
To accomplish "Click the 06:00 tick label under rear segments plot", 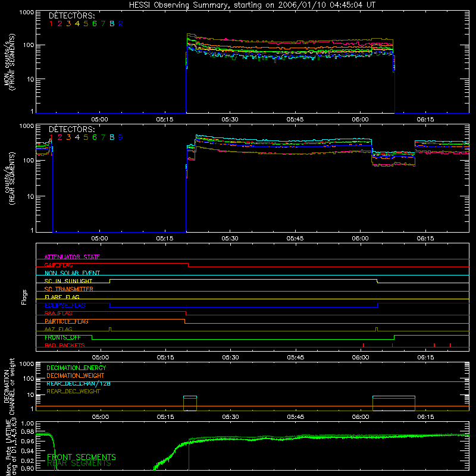I will click(361, 239).
